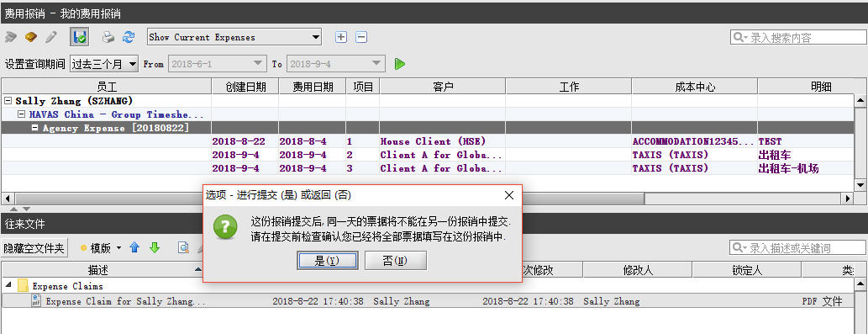
Task: Click the printer icon
Action: (108, 37)
